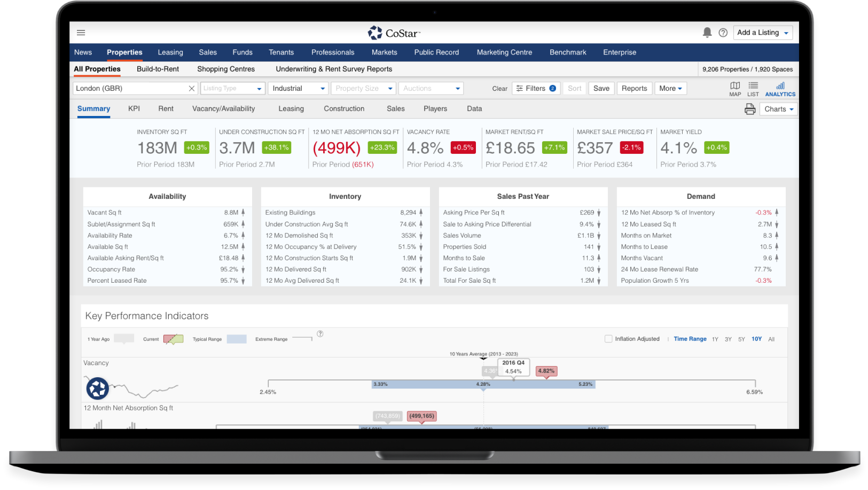This screenshot has width=868, height=490.
Task: Click trend arrow beside Months on Market
Action: pyautogui.click(x=777, y=235)
